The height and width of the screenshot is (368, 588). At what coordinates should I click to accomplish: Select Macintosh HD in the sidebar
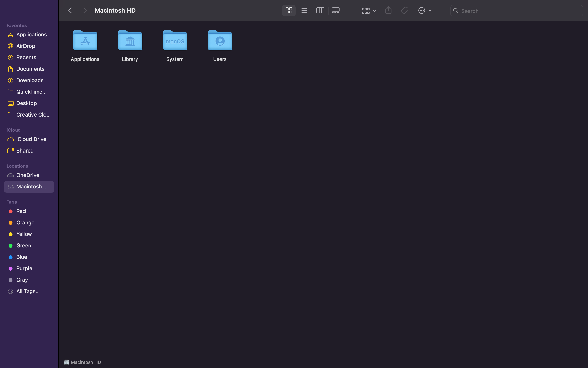[x=29, y=187]
